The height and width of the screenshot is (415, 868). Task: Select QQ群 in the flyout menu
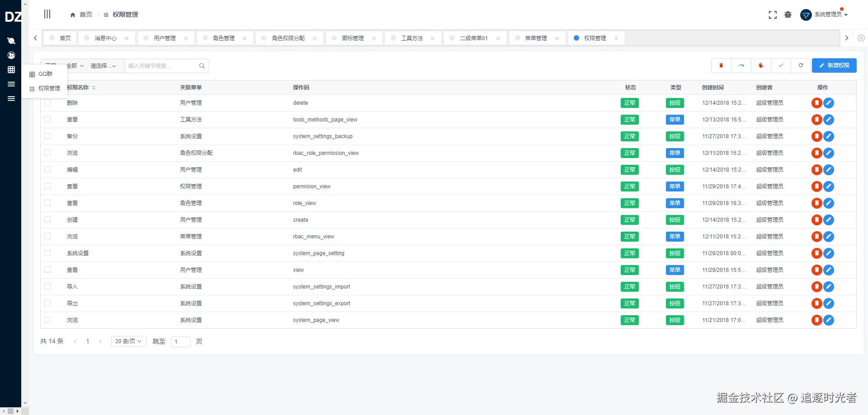(x=45, y=74)
